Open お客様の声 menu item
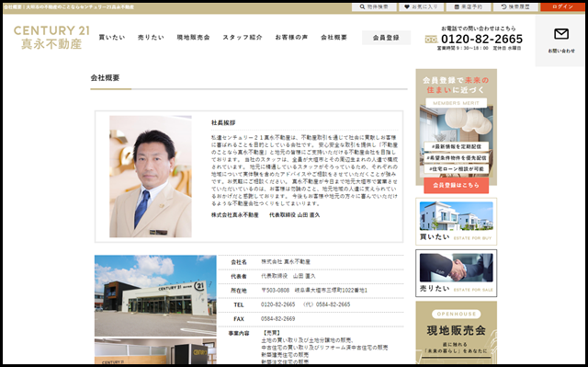The height and width of the screenshot is (367, 588). click(x=291, y=37)
